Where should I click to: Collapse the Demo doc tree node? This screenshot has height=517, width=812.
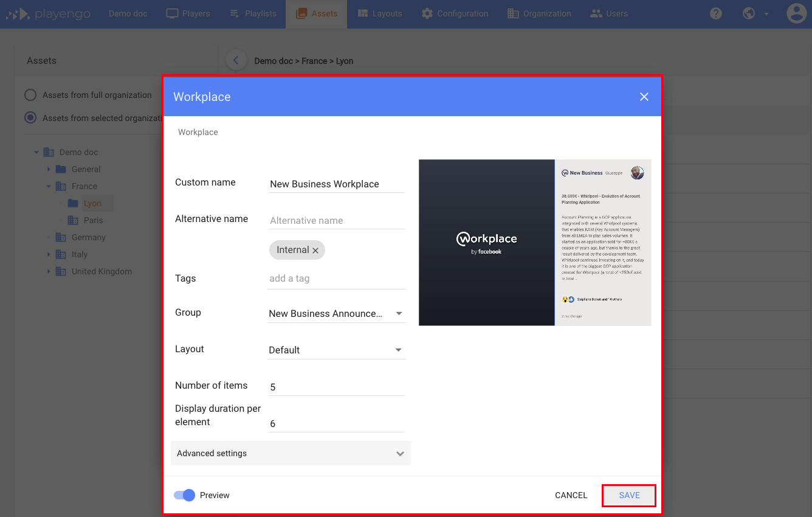pos(36,152)
